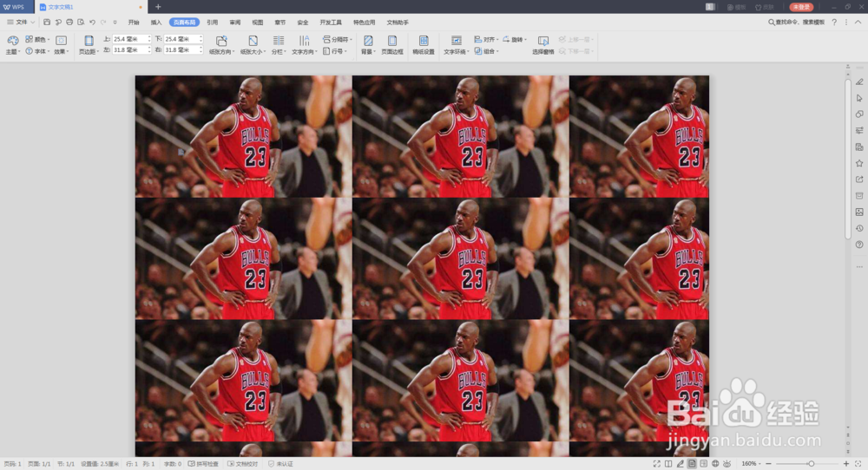Expand the quick access toolbar customize arrow
868x470 pixels.
pos(115,23)
